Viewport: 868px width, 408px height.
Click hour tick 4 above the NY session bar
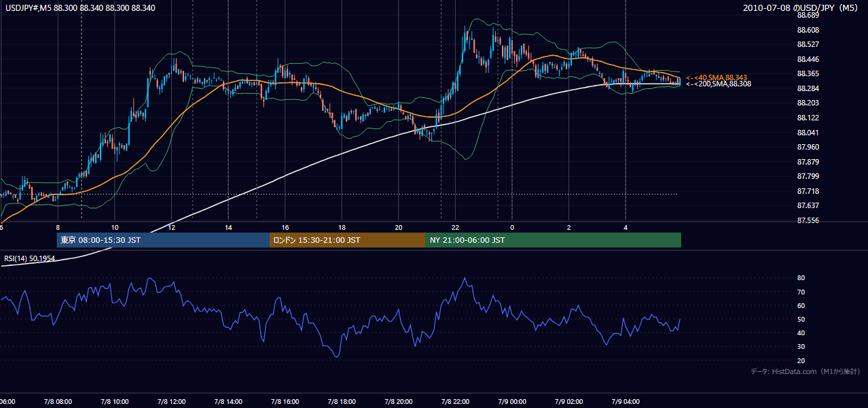626,227
